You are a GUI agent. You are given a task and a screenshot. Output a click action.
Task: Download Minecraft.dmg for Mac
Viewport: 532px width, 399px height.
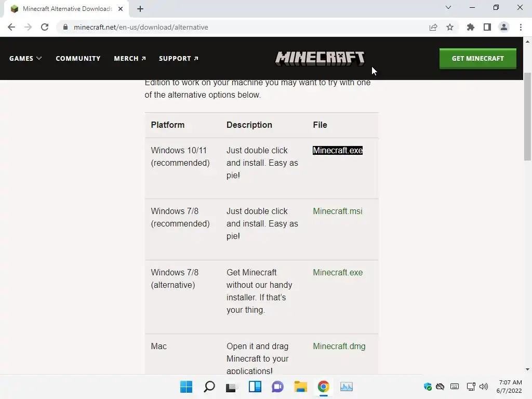coord(339,346)
